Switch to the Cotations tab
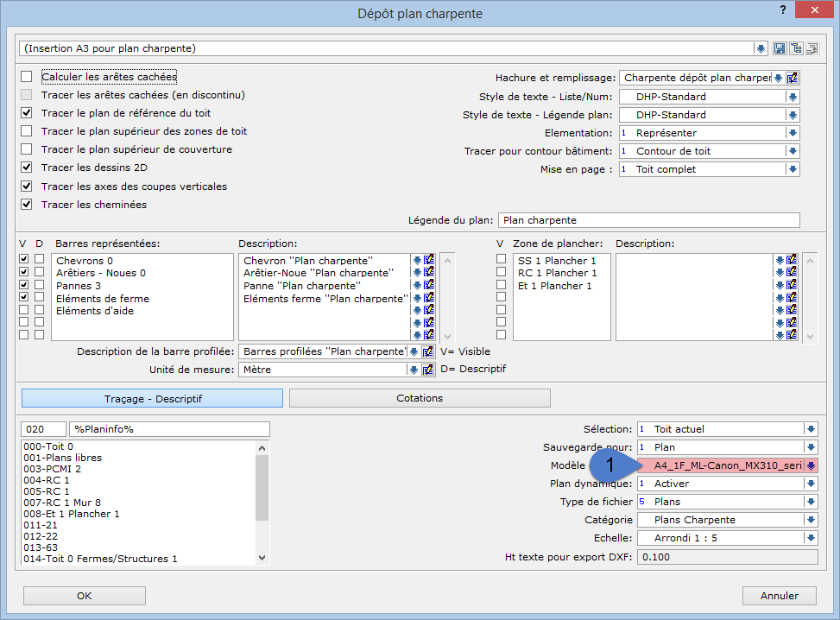 [x=420, y=398]
